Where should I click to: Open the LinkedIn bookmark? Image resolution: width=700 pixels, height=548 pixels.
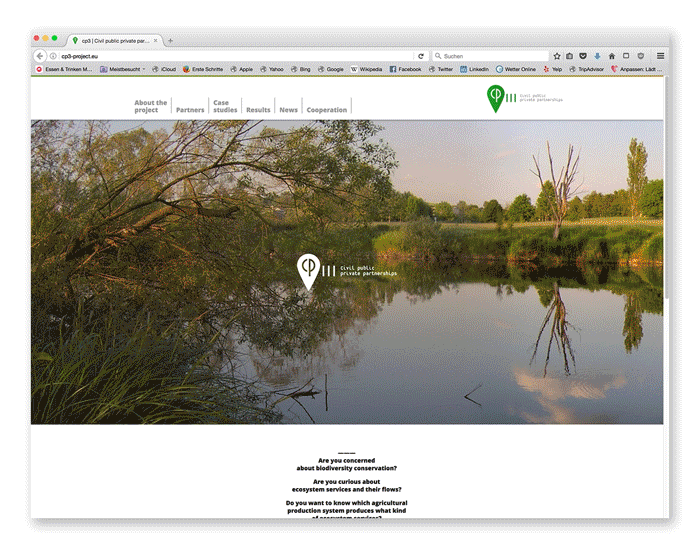474,69
